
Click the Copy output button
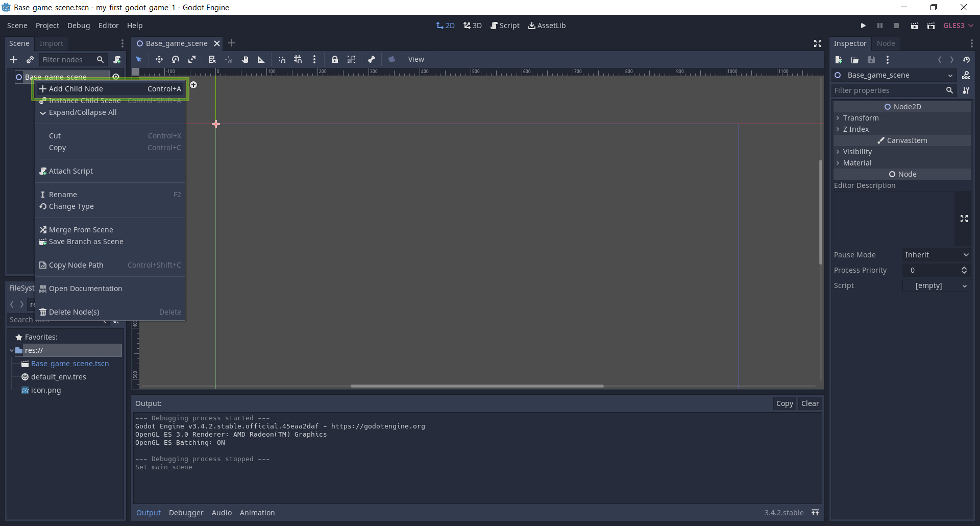tap(785, 403)
